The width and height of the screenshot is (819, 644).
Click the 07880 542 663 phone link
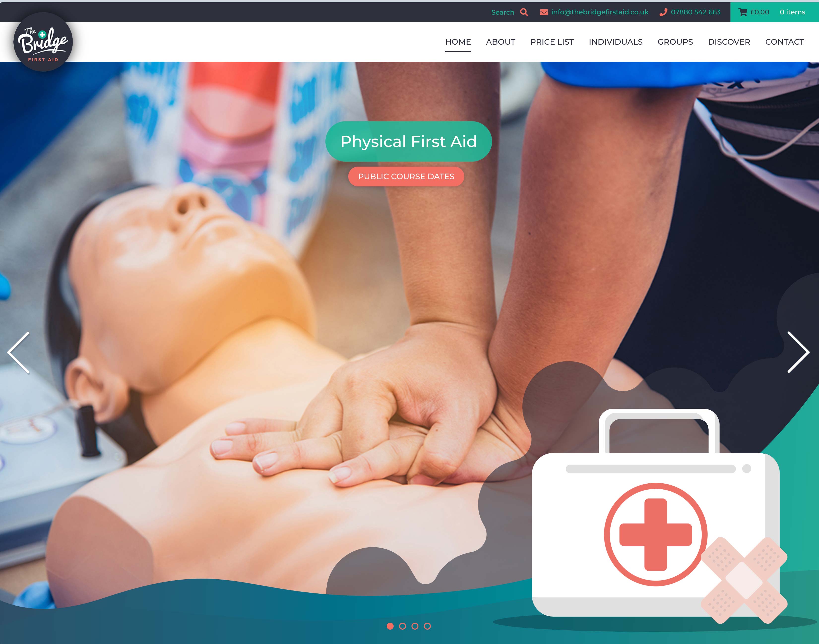[x=695, y=12]
